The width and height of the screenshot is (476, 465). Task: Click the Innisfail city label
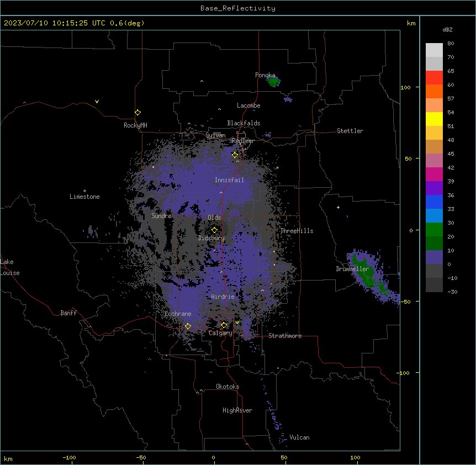point(229,180)
